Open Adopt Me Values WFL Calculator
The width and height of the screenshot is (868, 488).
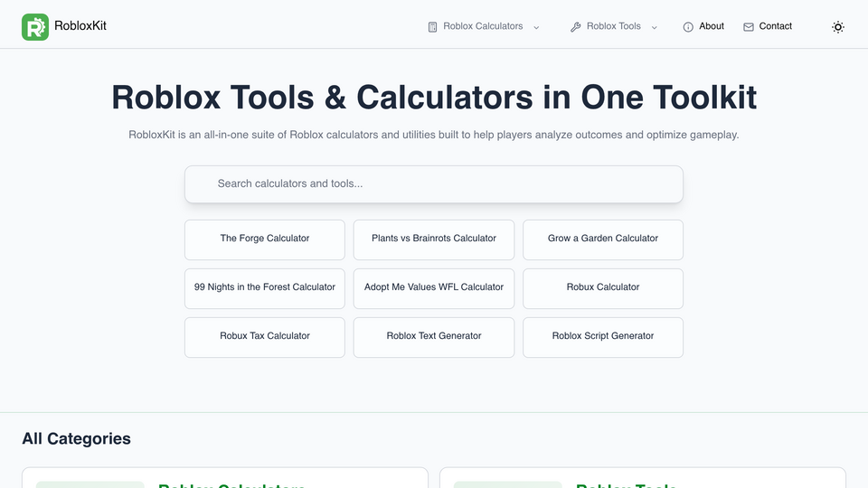pyautogui.click(x=434, y=288)
